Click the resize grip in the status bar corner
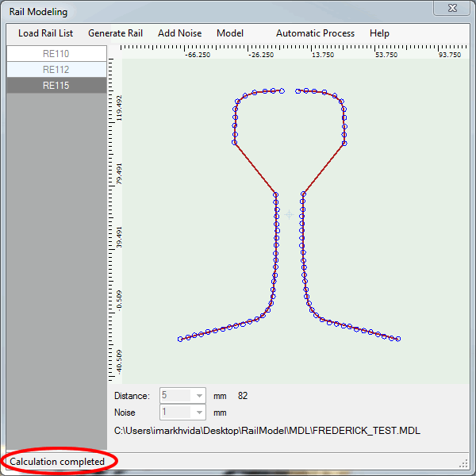This screenshot has width=476, height=476. [463, 463]
